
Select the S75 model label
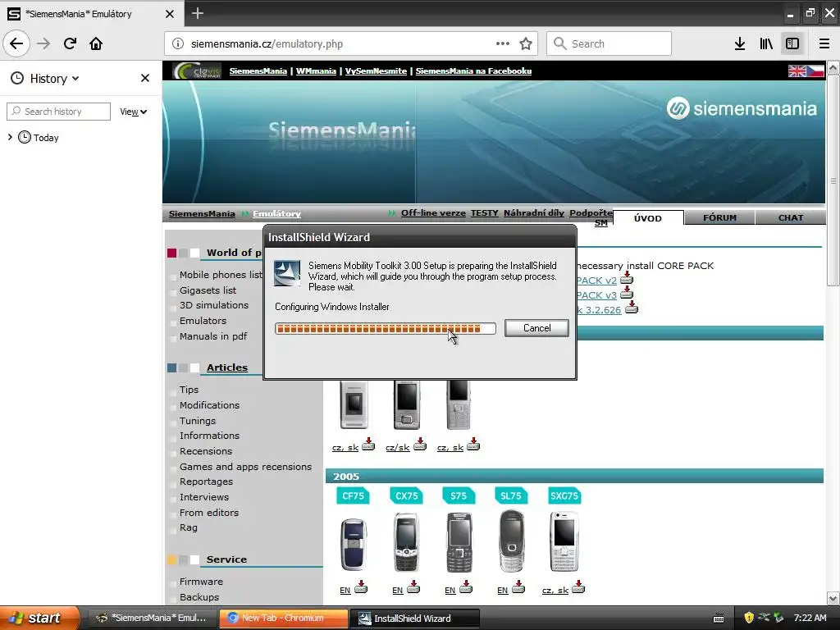(x=458, y=495)
